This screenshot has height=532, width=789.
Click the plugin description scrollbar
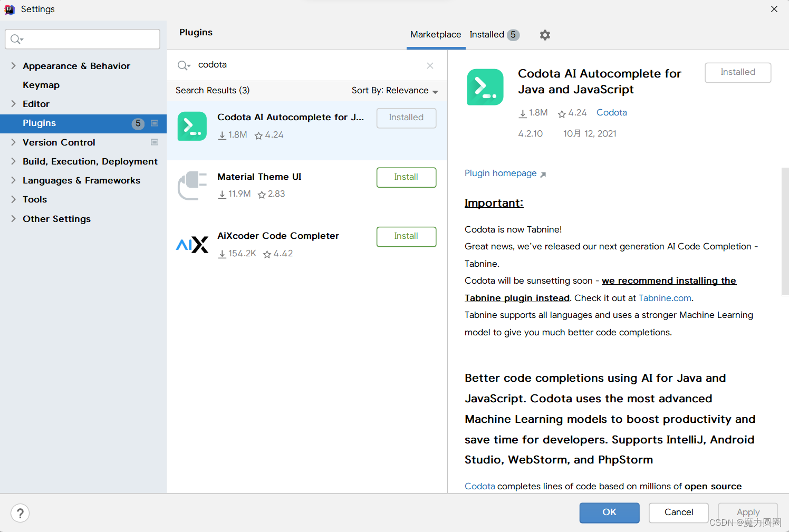tap(785, 232)
